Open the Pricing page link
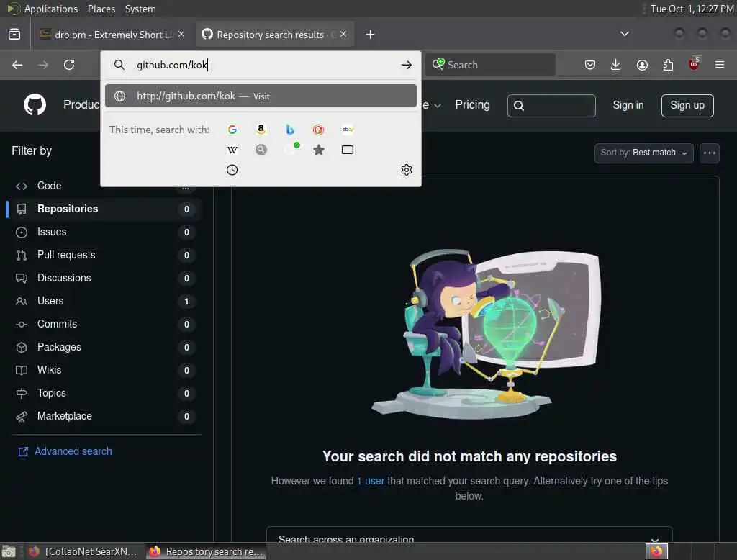 (x=472, y=104)
